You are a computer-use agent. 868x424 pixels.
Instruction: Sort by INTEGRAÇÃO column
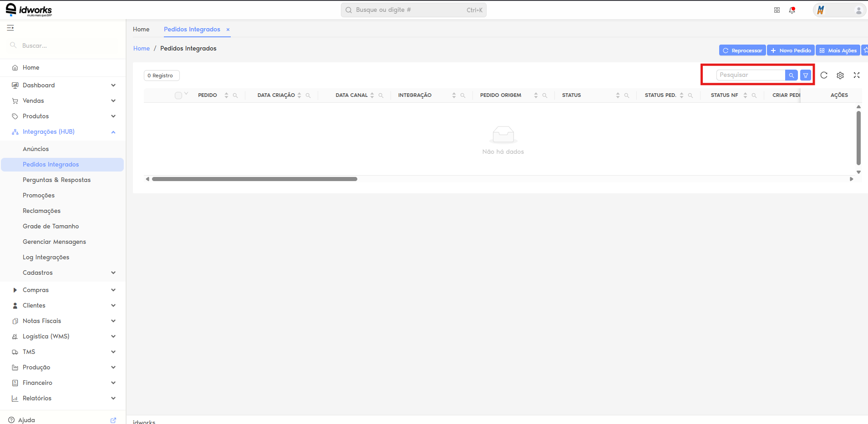click(x=454, y=95)
